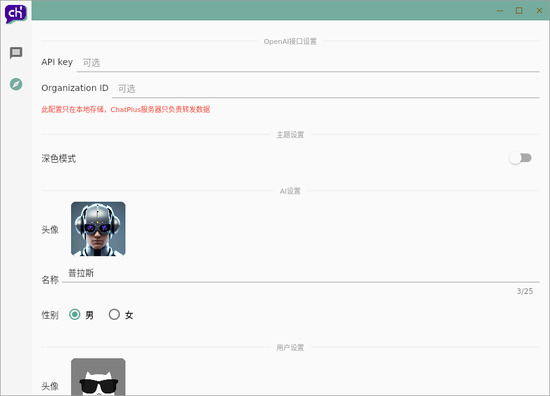Select the 男 gender radio button
Screen dimensions: 550x396
75,314
